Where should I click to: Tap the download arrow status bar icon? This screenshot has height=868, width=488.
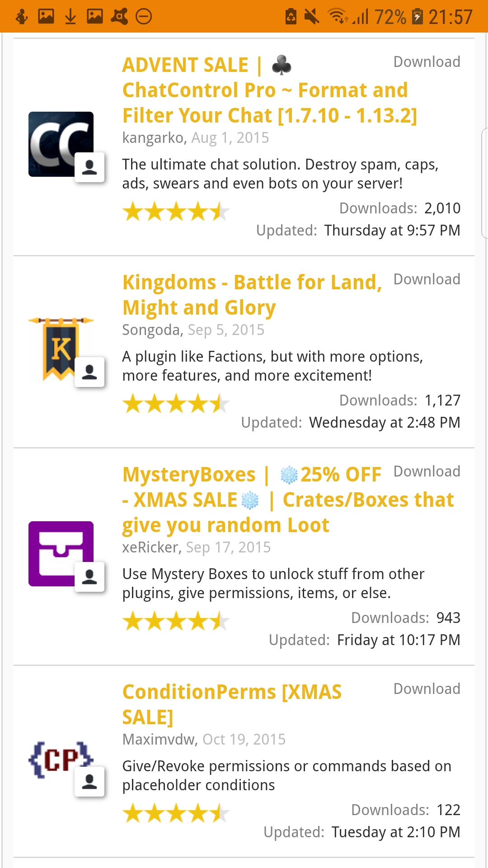70,17
